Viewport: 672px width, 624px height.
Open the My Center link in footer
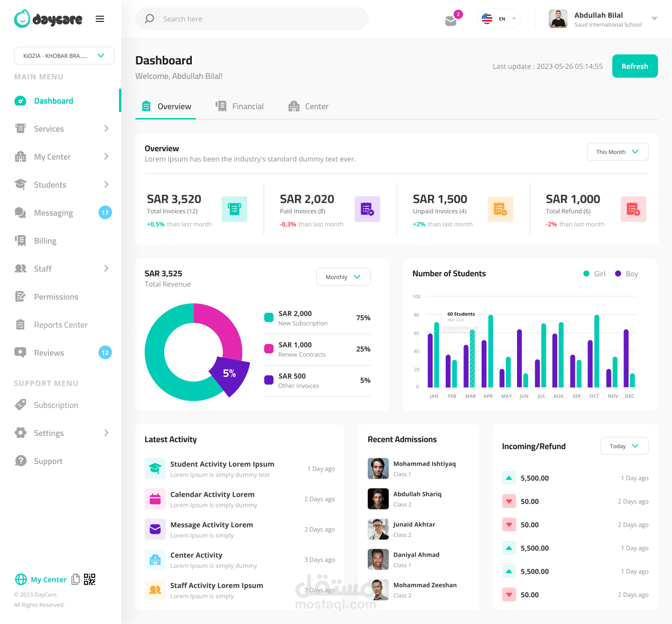pos(49,580)
